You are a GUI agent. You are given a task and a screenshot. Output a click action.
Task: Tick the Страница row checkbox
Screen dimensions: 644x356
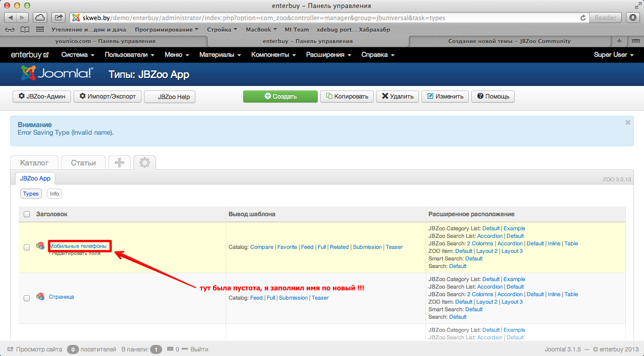(27, 298)
